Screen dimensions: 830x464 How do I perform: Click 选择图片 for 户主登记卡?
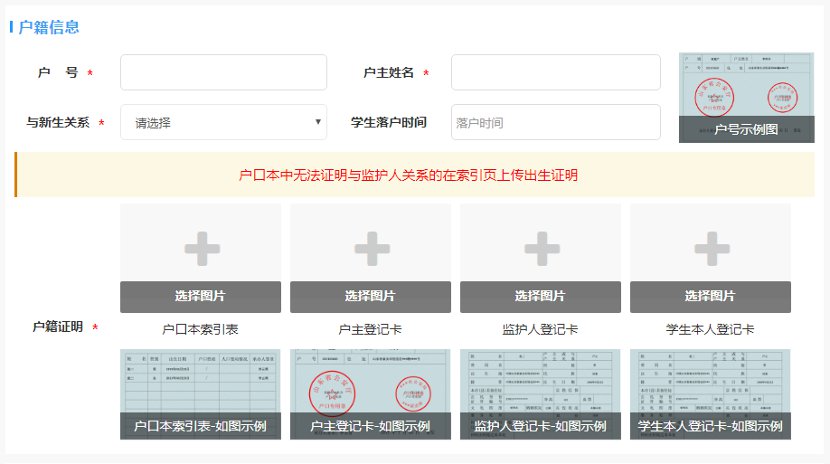[371, 296]
